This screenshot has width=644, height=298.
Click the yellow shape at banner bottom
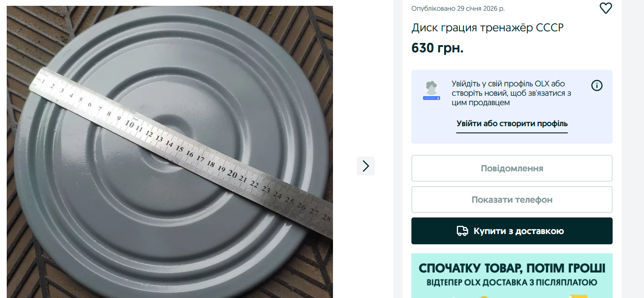coord(577,296)
